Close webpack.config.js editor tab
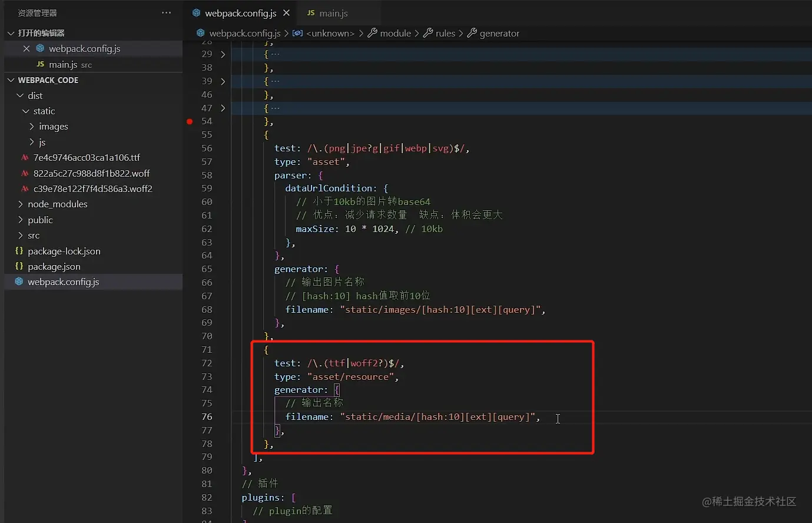The image size is (812, 523). (286, 13)
